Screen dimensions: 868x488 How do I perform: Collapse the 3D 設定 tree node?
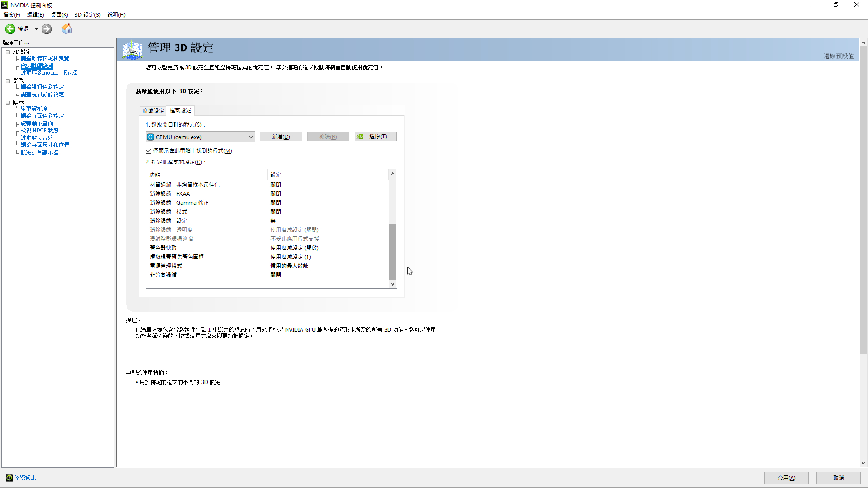coord(8,52)
